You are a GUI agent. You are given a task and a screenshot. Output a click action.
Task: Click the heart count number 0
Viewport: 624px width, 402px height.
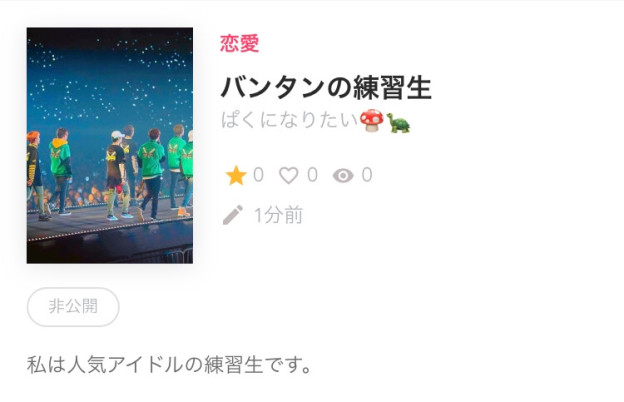pyautogui.click(x=312, y=175)
